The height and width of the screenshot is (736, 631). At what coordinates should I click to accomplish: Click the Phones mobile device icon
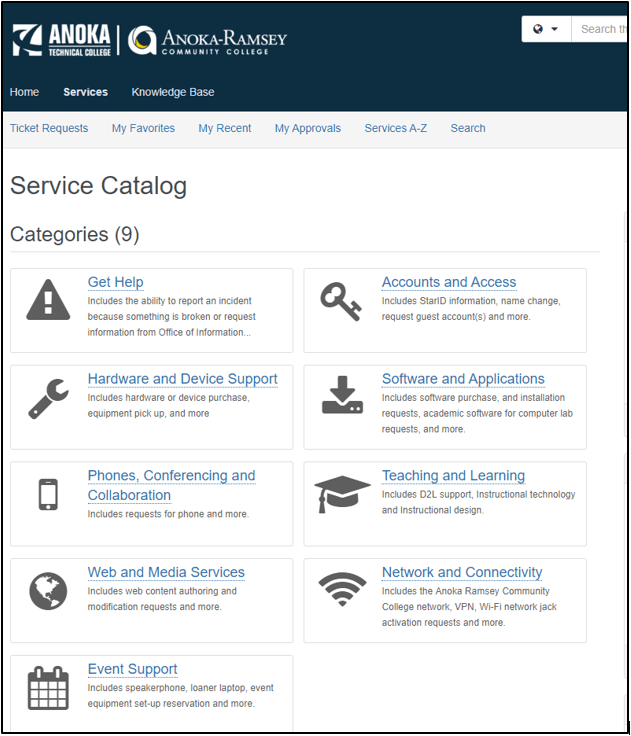(48, 494)
